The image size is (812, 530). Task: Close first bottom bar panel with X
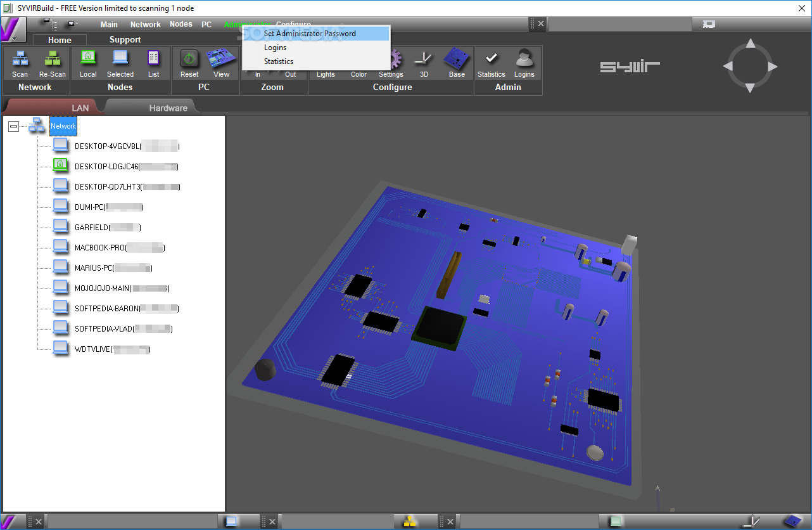coord(38,522)
